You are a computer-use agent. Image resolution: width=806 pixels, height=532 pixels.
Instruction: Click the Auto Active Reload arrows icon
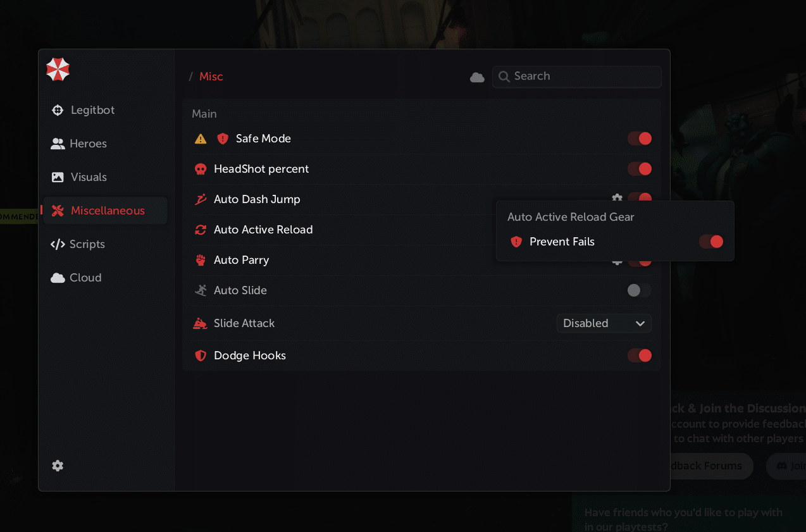click(x=201, y=230)
